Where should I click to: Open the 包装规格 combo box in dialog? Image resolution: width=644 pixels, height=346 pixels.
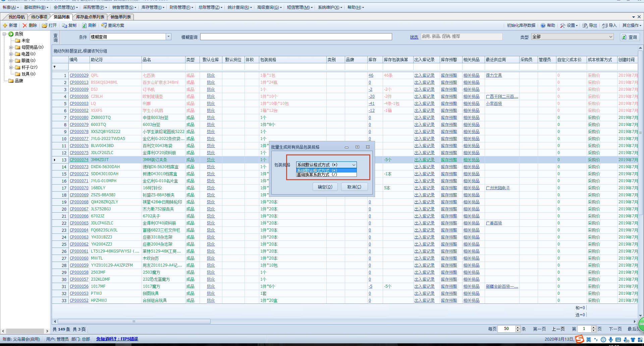pyautogui.click(x=326, y=165)
